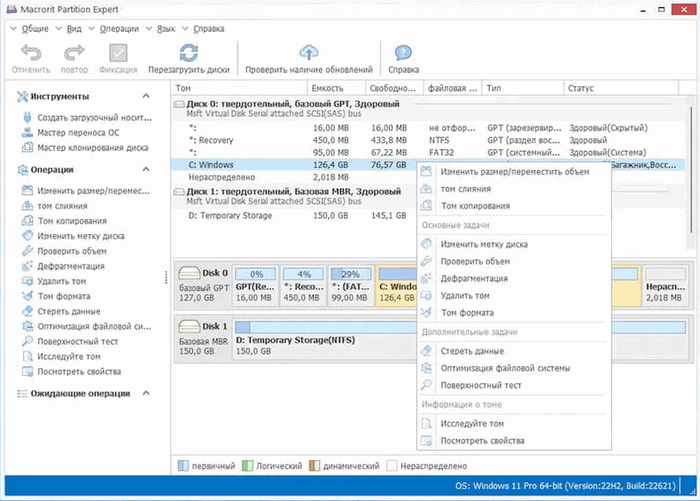Open the Справка help bubble icon
The image size is (700, 501).
coord(403,53)
